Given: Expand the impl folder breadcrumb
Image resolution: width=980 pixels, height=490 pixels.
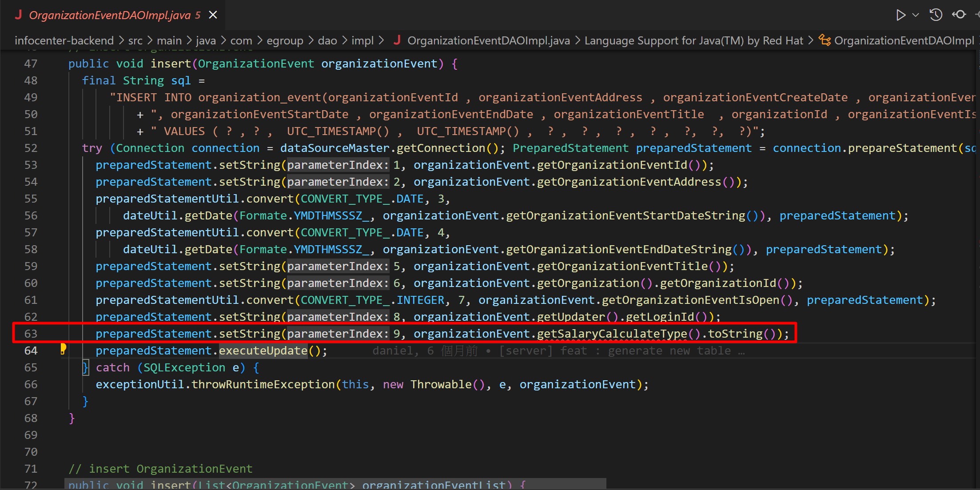Looking at the screenshot, I should (362, 40).
